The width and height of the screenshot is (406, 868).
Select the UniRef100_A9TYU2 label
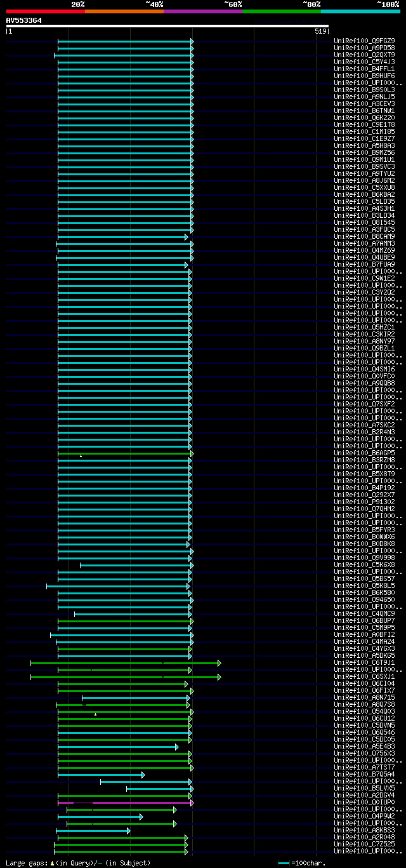[364, 173]
